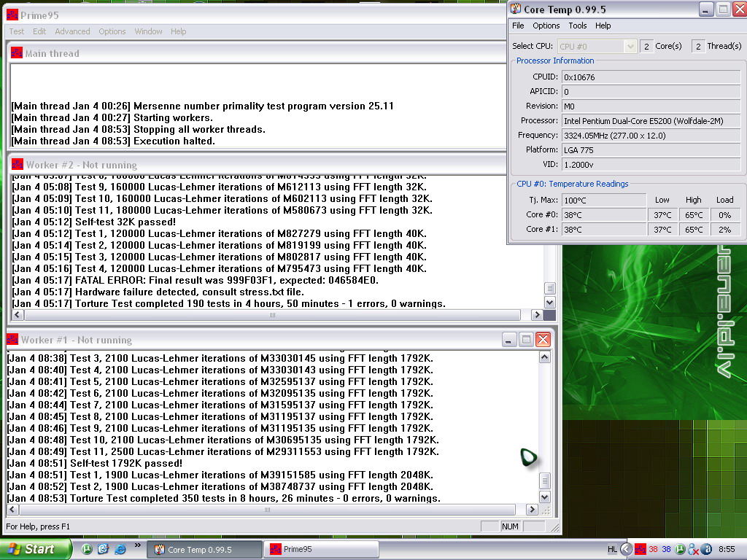Click the CPUID field 0x10676
Screen dimensions: 747x560
point(651,77)
